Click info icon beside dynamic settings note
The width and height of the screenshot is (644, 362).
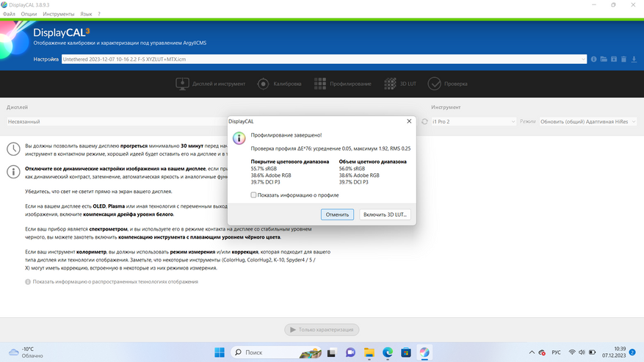[x=13, y=172]
